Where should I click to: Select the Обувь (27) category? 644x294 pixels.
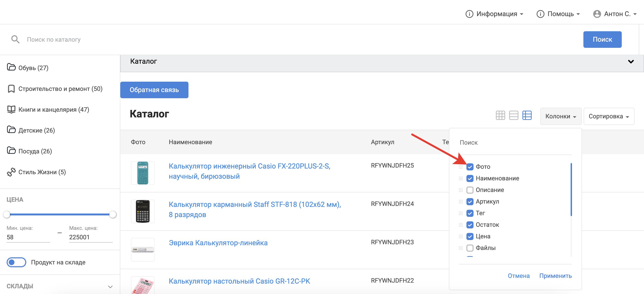pyautogui.click(x=33, y=68)
